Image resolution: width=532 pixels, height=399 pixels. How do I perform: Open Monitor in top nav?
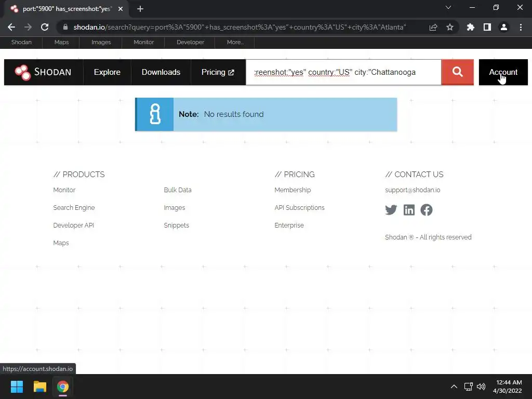click(143, 42)
